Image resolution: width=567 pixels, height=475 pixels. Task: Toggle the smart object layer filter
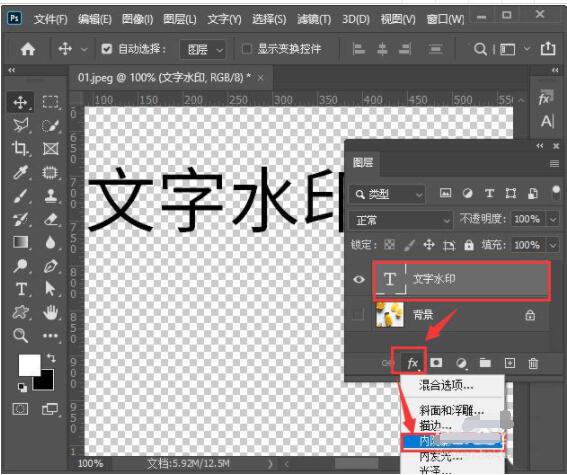point(533,193)
